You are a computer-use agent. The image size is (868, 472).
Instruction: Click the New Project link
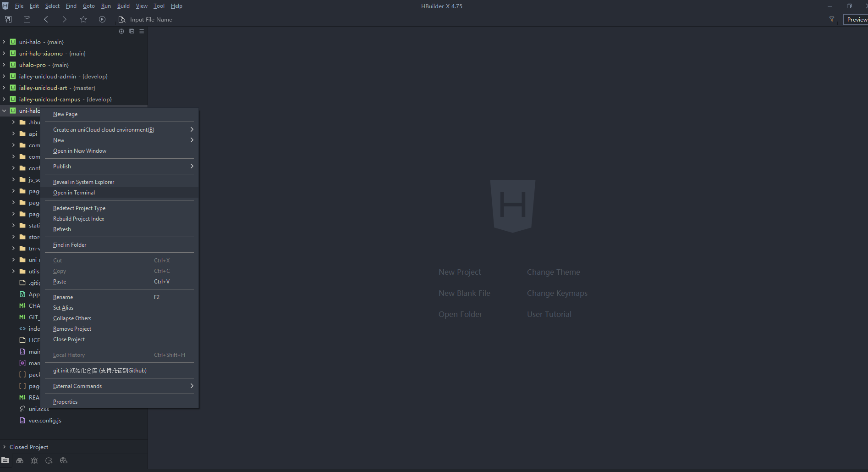click(460, 272)
